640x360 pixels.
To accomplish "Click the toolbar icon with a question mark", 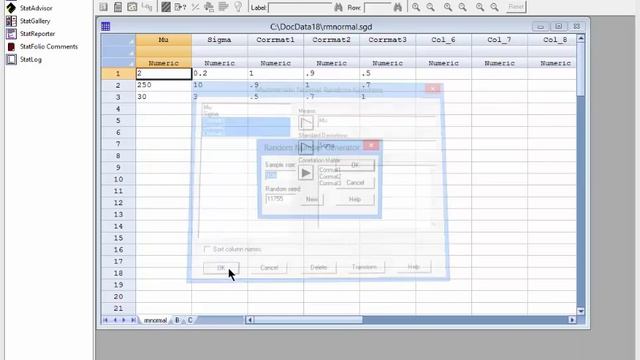I will 180,7.
